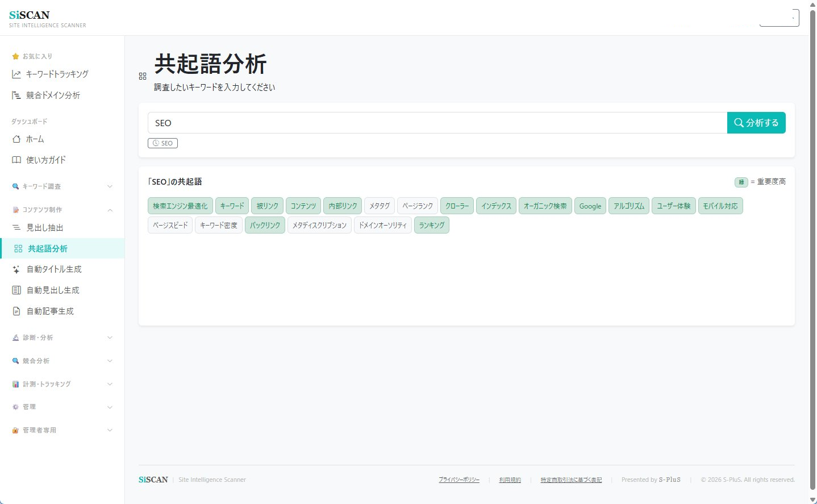
Task: Click the green 緑 legend swatch
Action: point(741,182)
